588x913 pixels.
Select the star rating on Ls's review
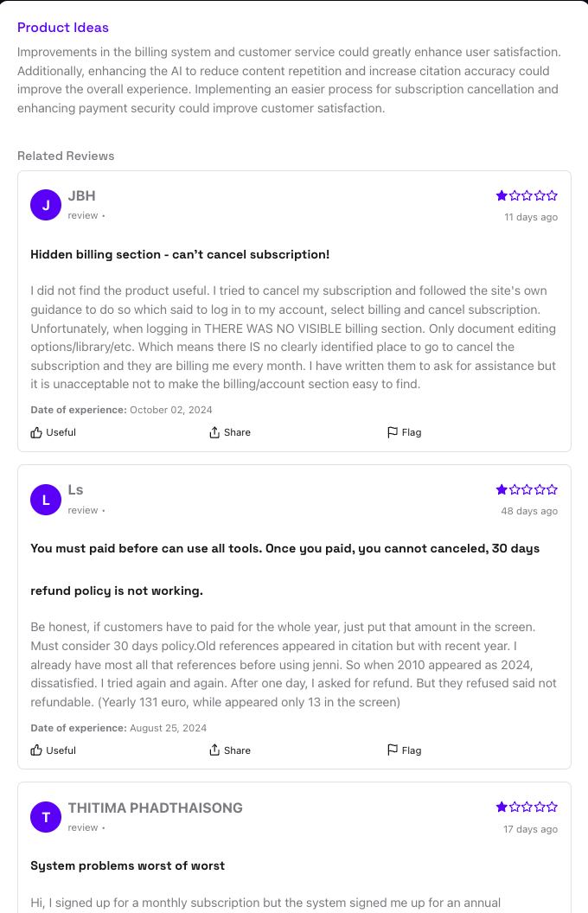tap(527, 488)
